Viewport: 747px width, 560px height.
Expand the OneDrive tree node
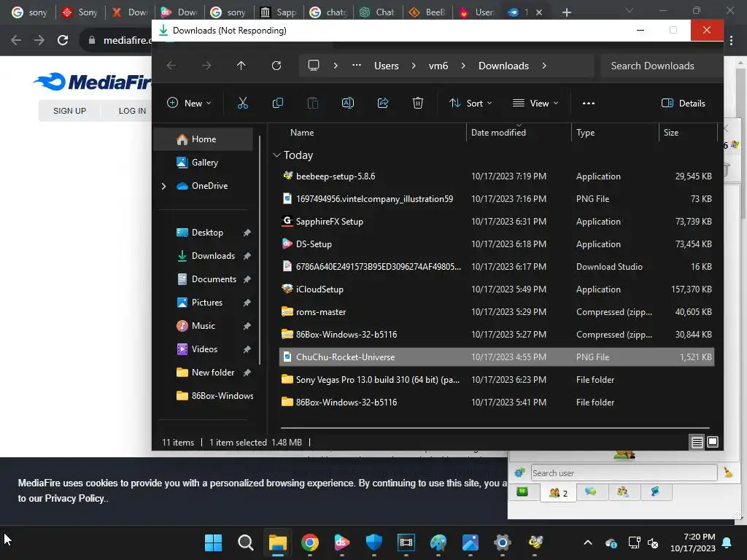pyautogui.click(x=163, y=186)
